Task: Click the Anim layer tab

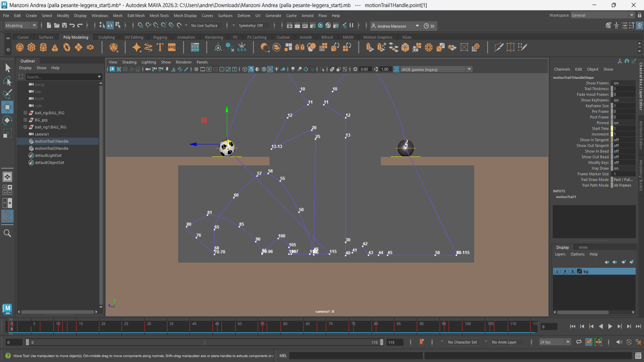Action: pyautogui.click(x=583, y=247)
